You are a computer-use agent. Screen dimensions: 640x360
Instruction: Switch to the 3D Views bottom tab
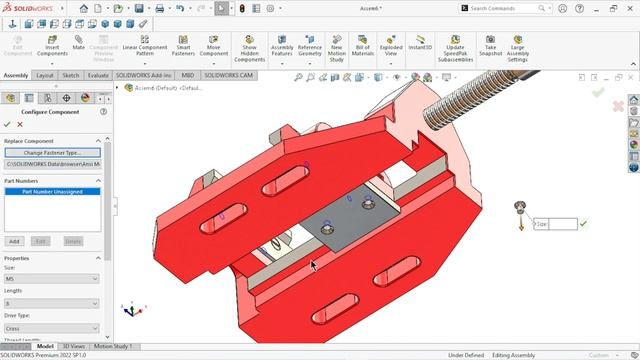tap(73, 346)
